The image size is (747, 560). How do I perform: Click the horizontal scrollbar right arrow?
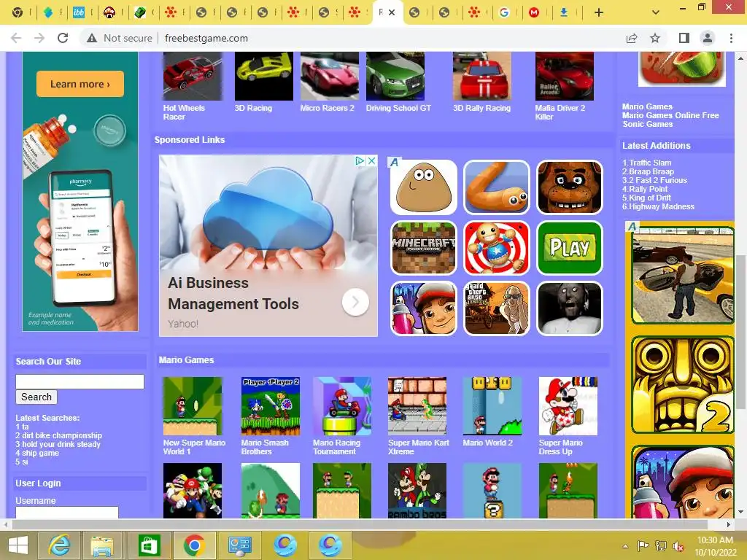click(x=729, y=524)
